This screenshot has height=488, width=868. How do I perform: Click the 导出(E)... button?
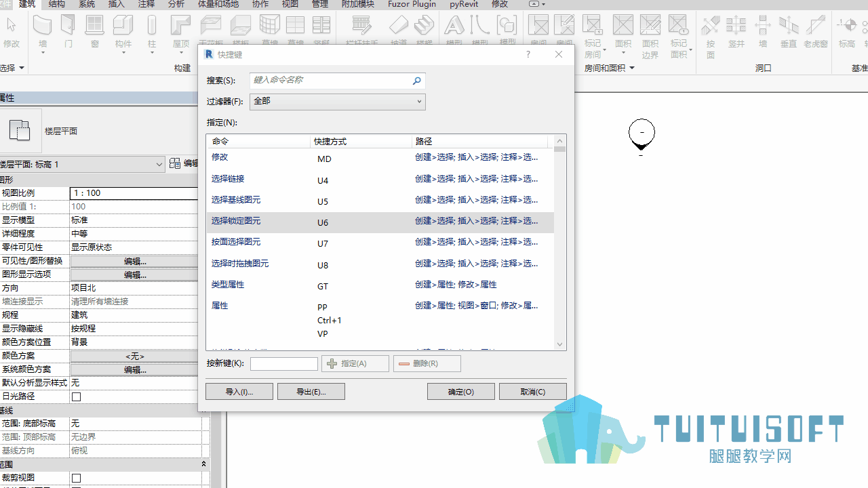(311, 392)
